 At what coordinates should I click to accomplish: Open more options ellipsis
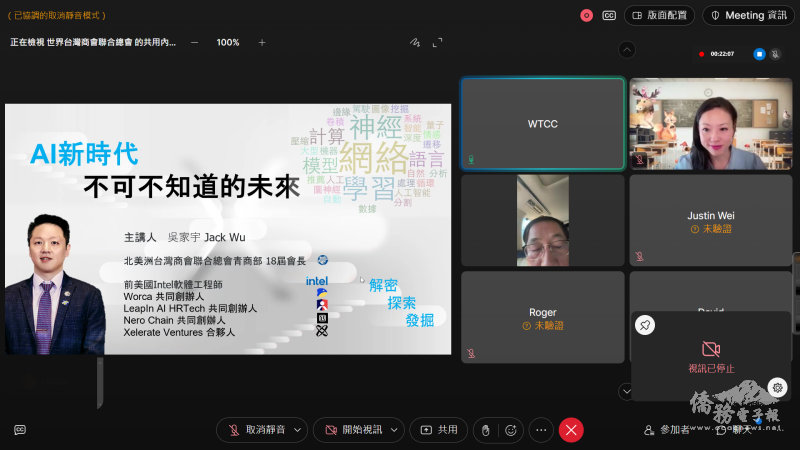(x=541, y=430)
